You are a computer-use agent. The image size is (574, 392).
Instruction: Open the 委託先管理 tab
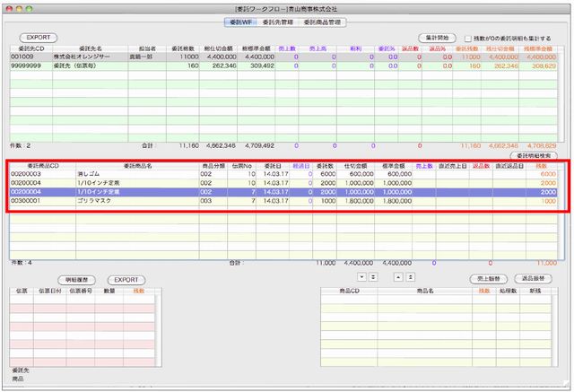click(277, 22)
